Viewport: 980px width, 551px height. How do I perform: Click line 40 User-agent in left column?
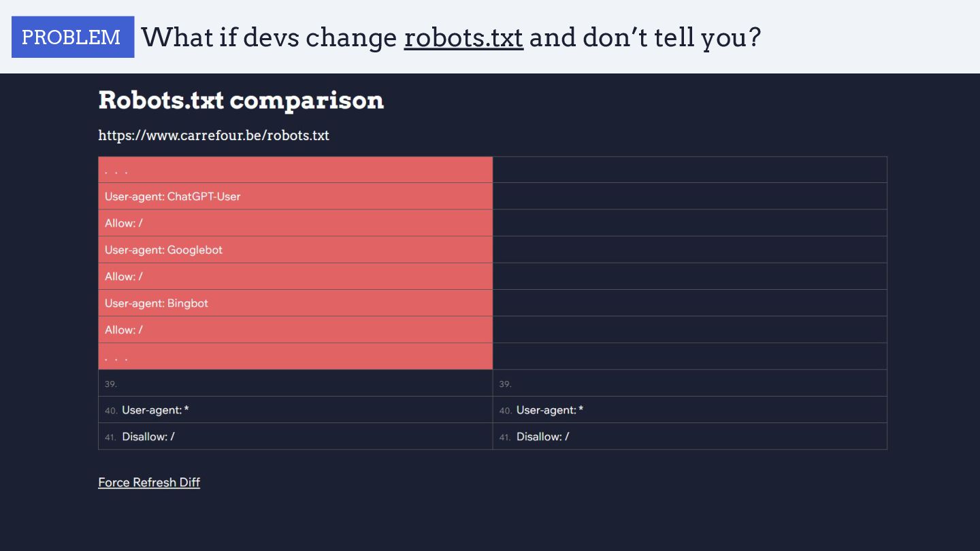155,410
